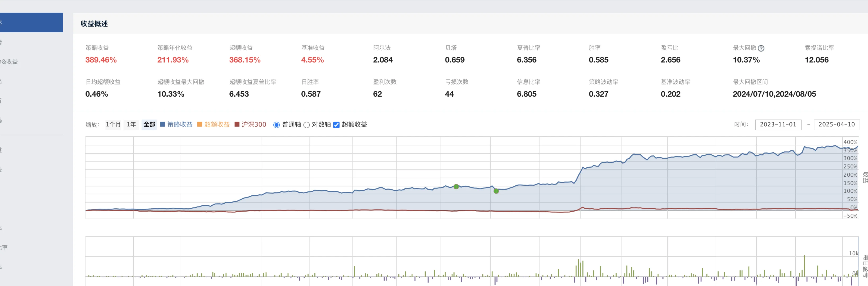Screen dimensions: 868x286
Task: Zoom chart to 1个月 range
Action: coord(113,124)
